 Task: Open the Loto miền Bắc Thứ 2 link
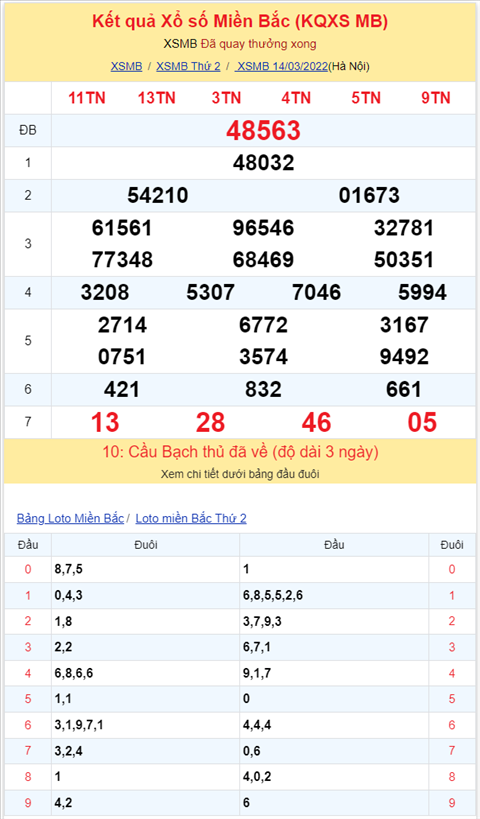tap(191, 518)
